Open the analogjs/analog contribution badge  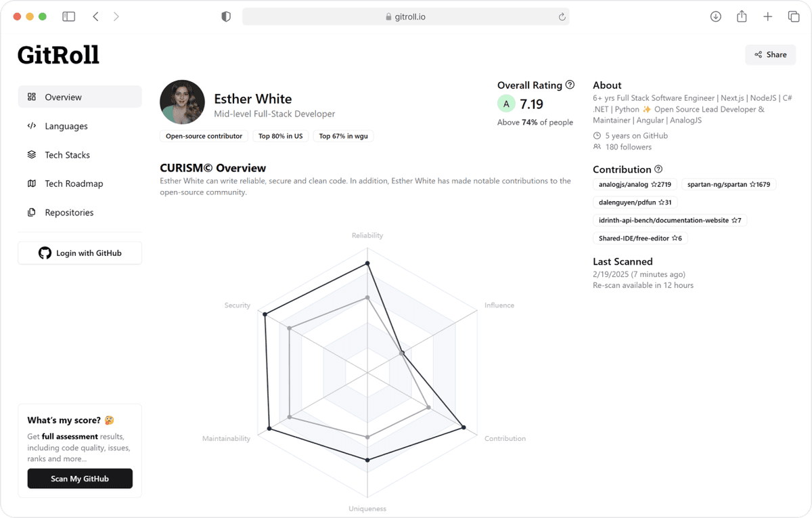tap(635, 184)
